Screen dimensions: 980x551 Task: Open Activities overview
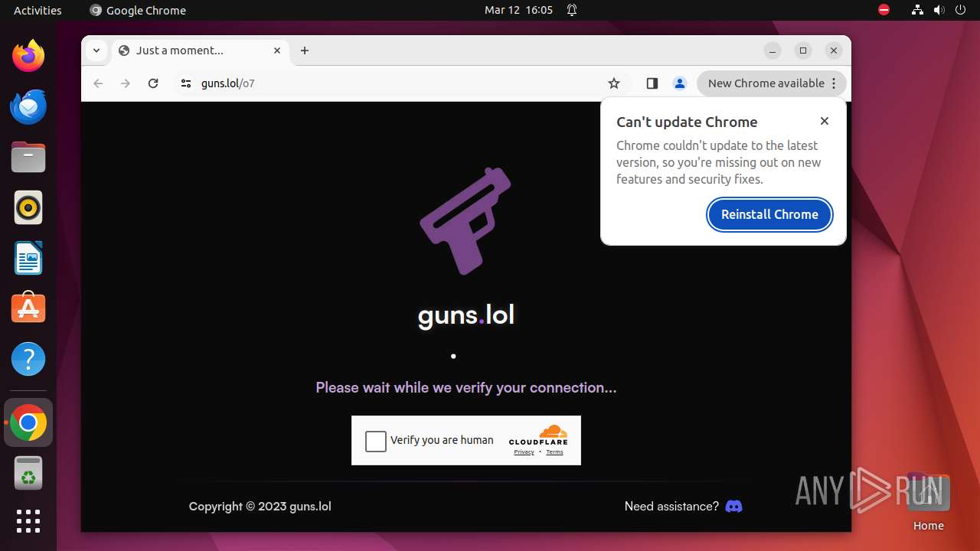[38, 10]
